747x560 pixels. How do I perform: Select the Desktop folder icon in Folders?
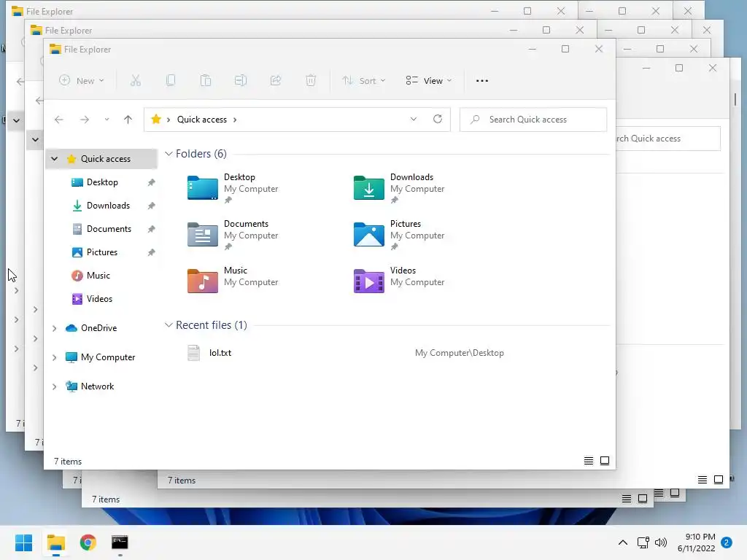tap(203, 187)
